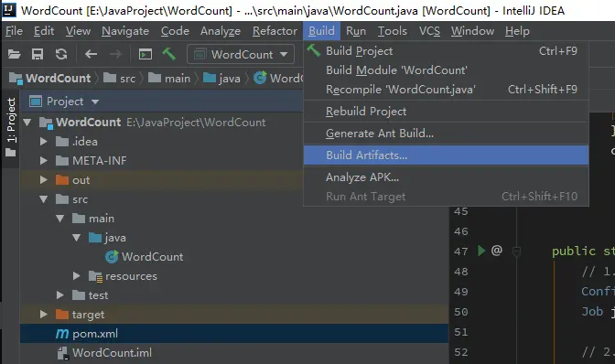Open the VCS menu

pos(429,30)
